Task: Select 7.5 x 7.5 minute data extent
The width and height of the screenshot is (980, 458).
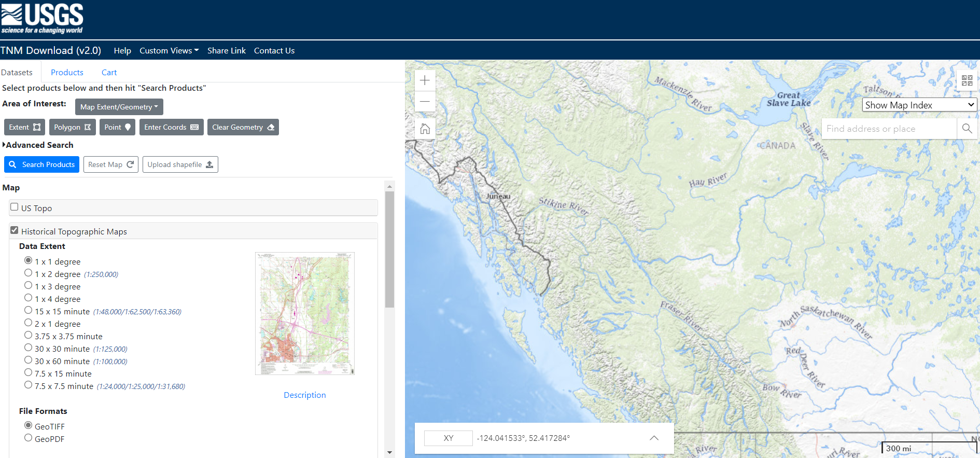Action: 29,385
